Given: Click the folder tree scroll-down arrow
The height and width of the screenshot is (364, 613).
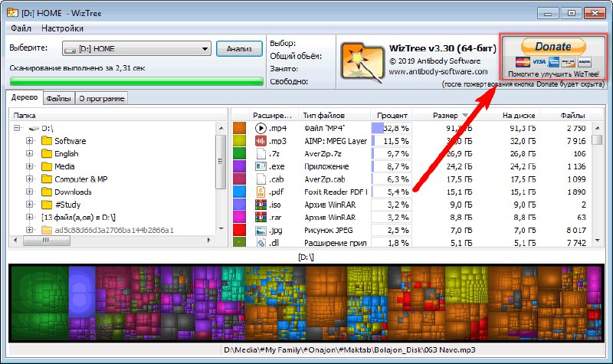Looking at the screenshot, I should pyautogui.click(x=221, y=229).
